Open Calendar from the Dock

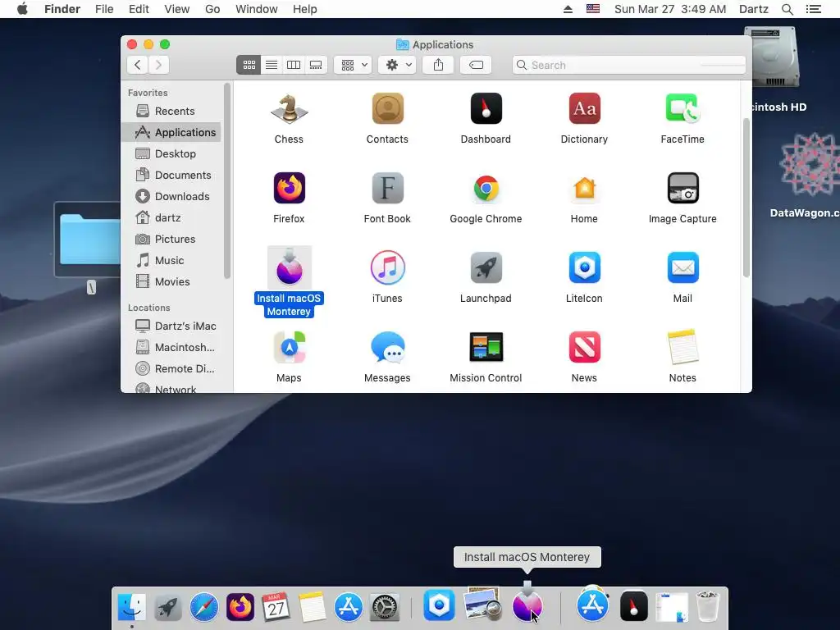[276, 607]
